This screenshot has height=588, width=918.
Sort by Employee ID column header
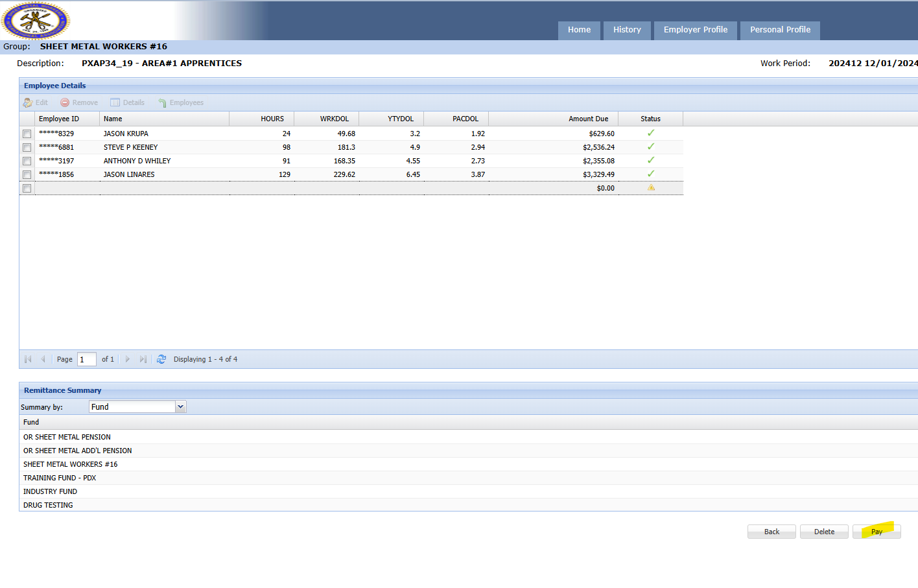(67, 119)
